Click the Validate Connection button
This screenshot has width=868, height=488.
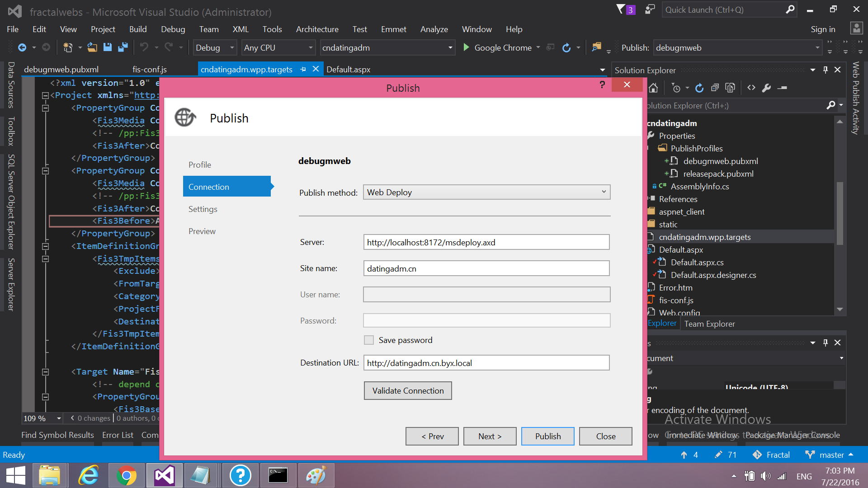pos(407,390)
